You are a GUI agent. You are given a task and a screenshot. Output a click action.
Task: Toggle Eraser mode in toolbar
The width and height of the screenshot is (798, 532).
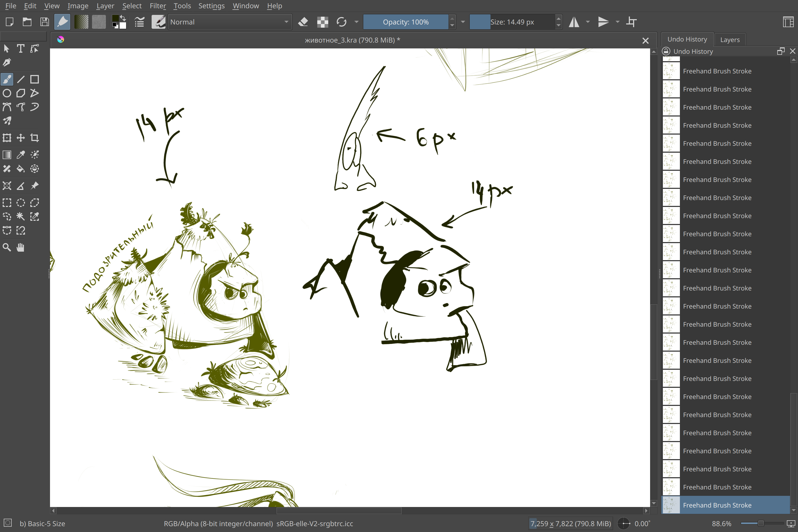[x=303, y=22]
